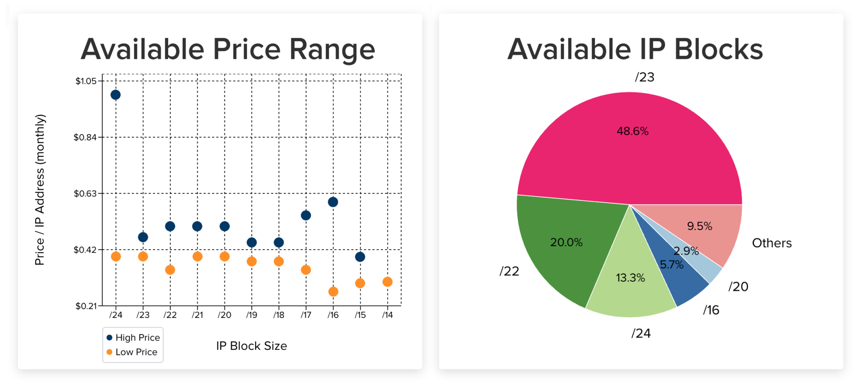This screenshot has width=868, height=391.
Task: Click the /22 low price dot
Action: [x=170, y=270]
